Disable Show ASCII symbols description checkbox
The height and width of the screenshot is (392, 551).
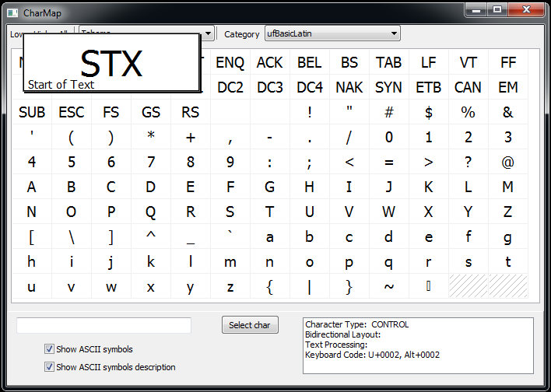coord(50,367)
